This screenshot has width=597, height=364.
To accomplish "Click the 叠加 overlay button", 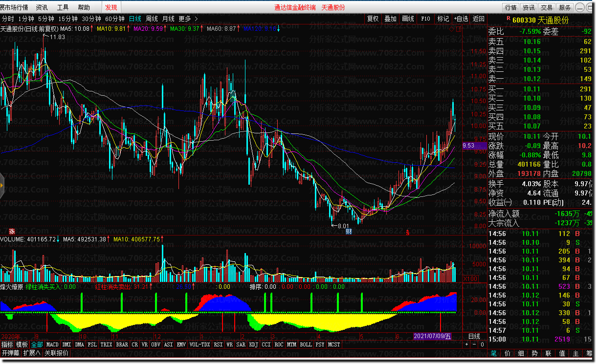I will [390, 19].
